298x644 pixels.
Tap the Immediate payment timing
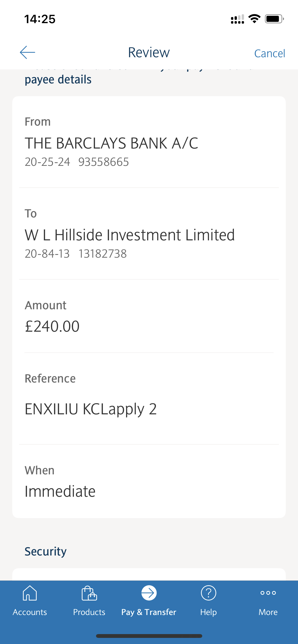pyautogui.click(x=60, y=491)
